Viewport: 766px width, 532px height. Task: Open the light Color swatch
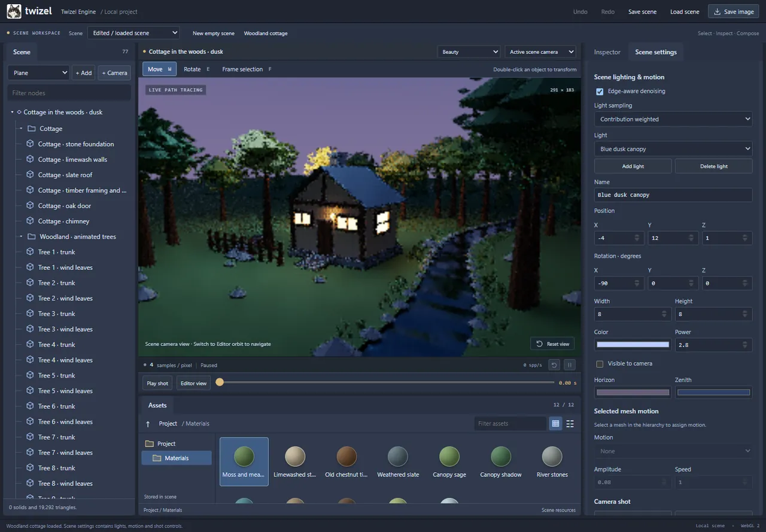pos(633,345)
